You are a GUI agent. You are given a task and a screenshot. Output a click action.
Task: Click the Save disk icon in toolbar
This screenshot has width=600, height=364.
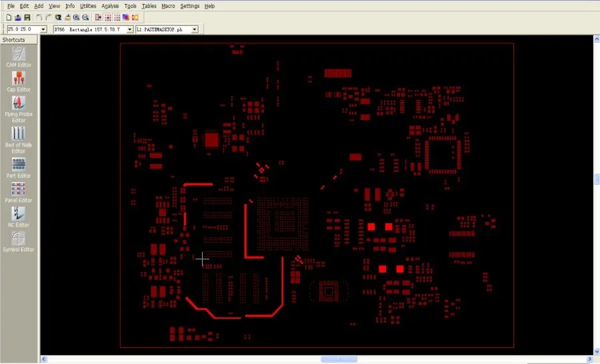27,17
